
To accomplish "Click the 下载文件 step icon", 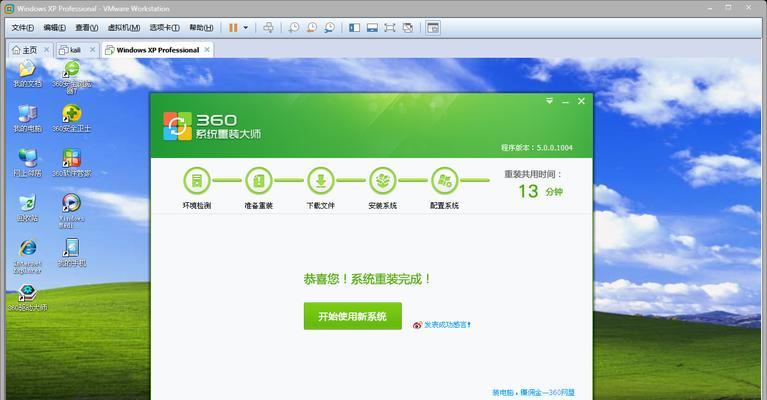I will [320, 181].
